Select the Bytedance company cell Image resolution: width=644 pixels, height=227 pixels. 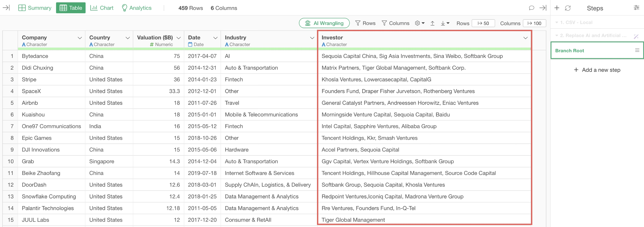51,56
